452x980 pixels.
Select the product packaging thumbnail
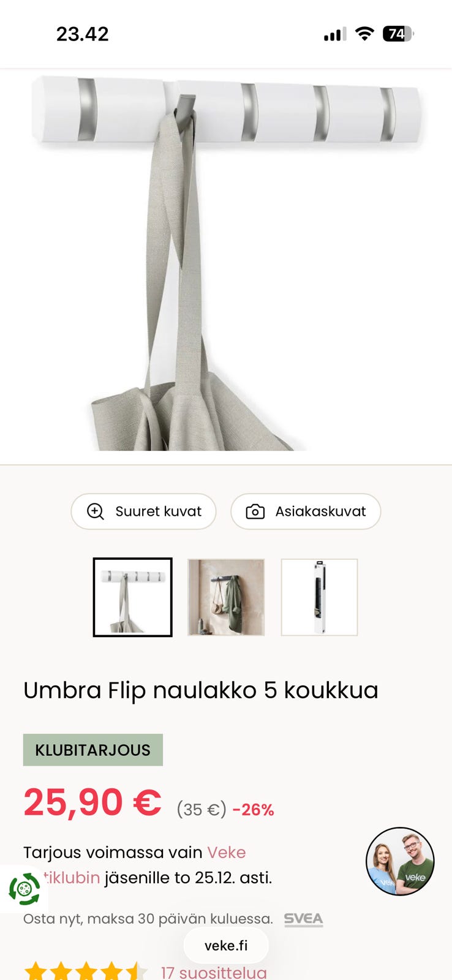[319, 597]
